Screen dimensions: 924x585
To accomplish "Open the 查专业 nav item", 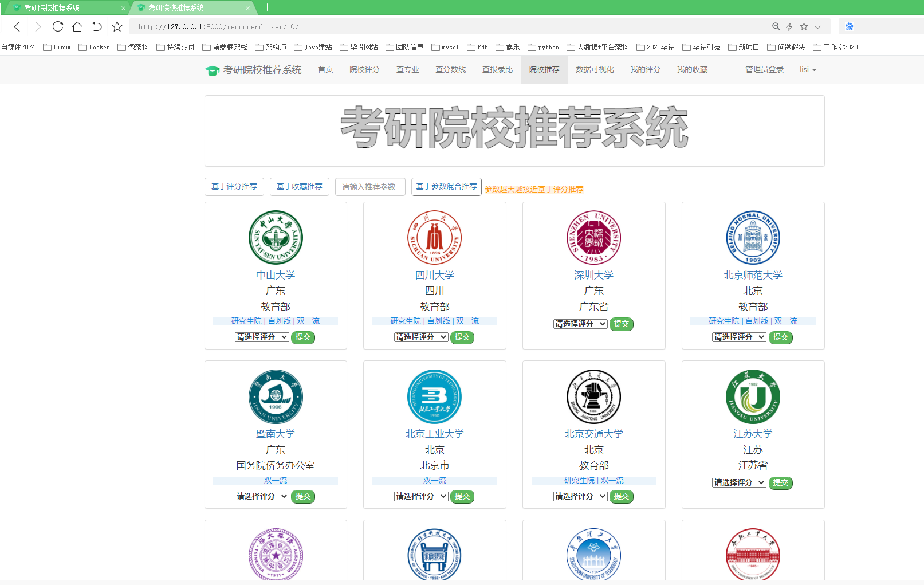I will 408,69.
